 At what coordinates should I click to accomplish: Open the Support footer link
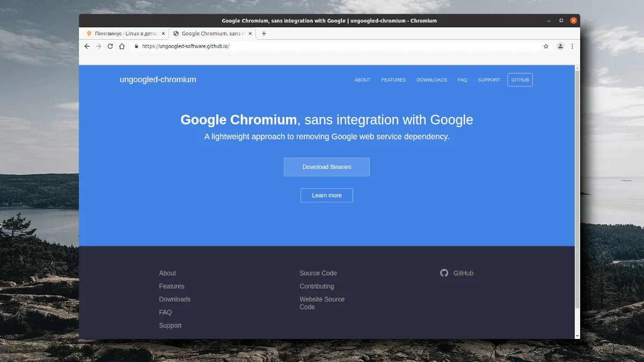pyautogui.click(x=170, y=326)
